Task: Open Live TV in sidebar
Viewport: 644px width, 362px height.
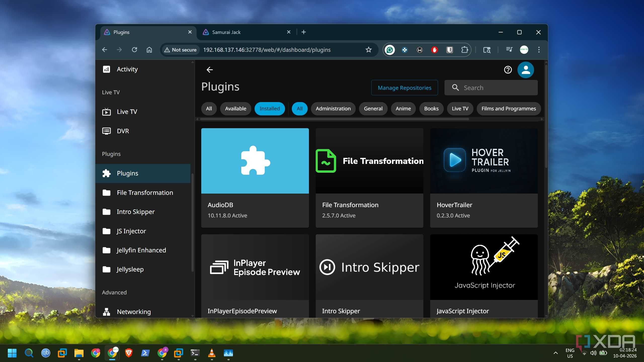Action: click(x=143, y=112)
